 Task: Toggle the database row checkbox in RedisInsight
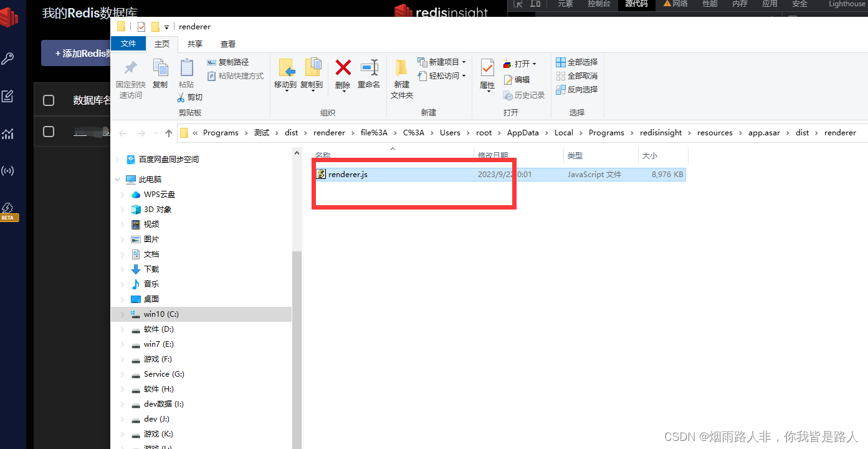(49, 132)
